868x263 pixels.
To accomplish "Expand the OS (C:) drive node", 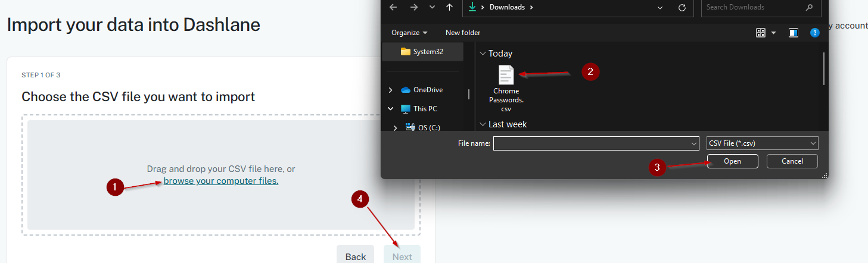I will [396, 127].
